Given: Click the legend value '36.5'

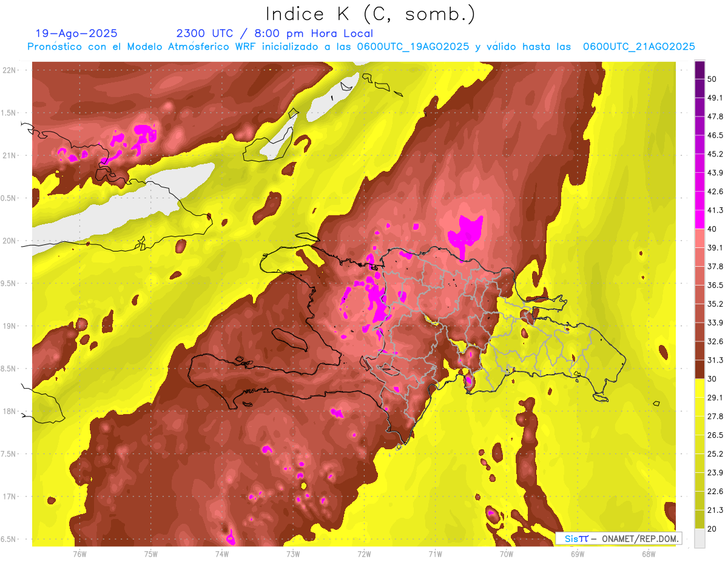Looking at the screenshot, I should (x=715, y=286).
